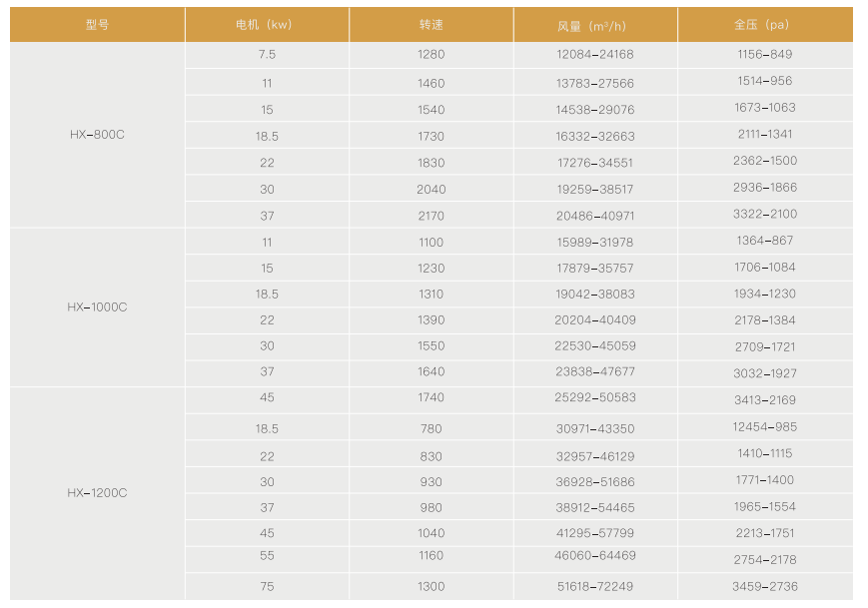The height and width of the screenshot is (608, 868).
Task: Select the 电机 (kw) column header
Action: click(x=267, y=25)
